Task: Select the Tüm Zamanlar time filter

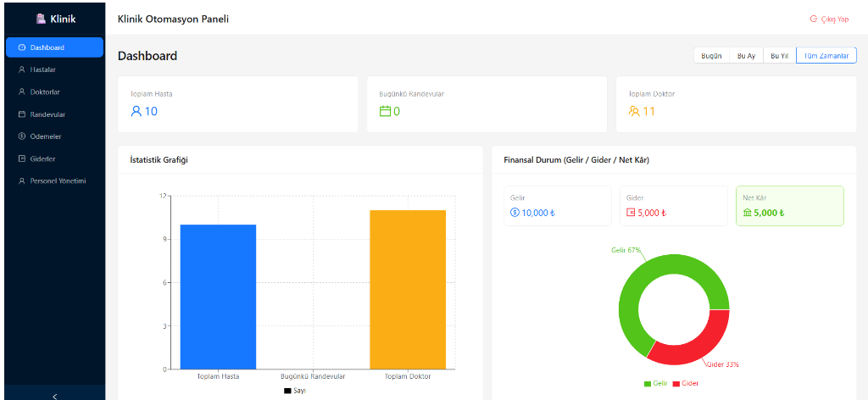Action: click(826, 56)
